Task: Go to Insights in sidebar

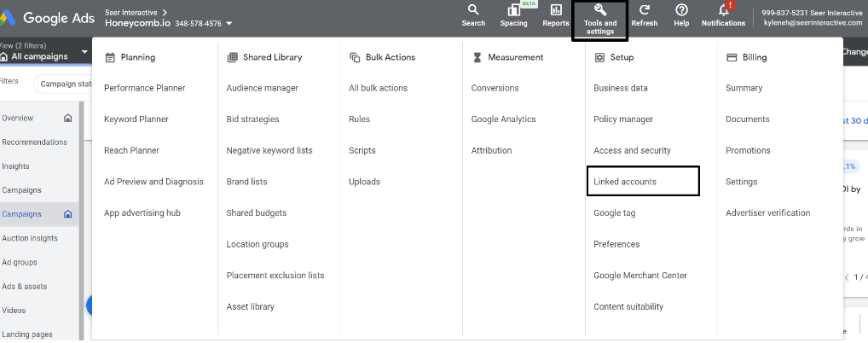Action: click(15, 166)
